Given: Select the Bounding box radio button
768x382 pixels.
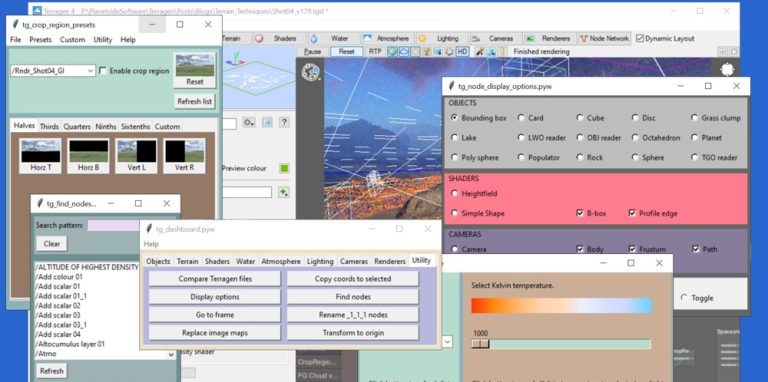Looking at the screenshot, I should coord(455,118).
